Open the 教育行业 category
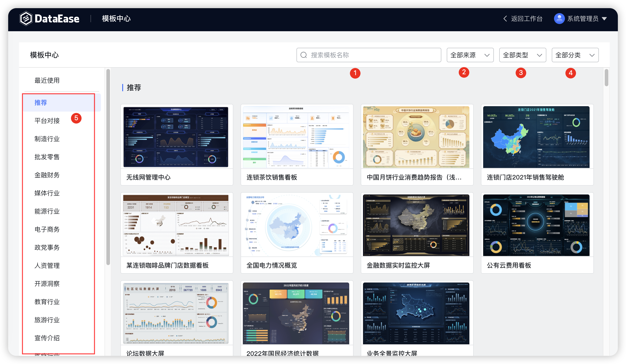626x364 pixels. click(47, 302)
